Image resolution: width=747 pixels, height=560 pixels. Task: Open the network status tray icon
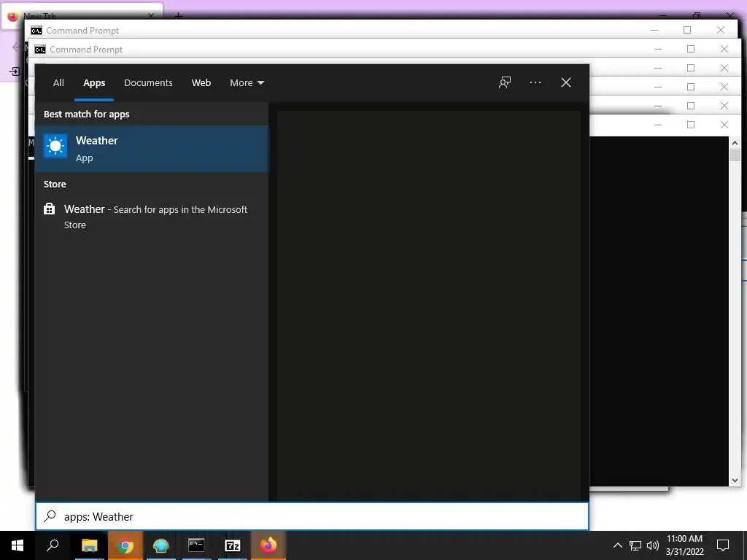(635, 545)
